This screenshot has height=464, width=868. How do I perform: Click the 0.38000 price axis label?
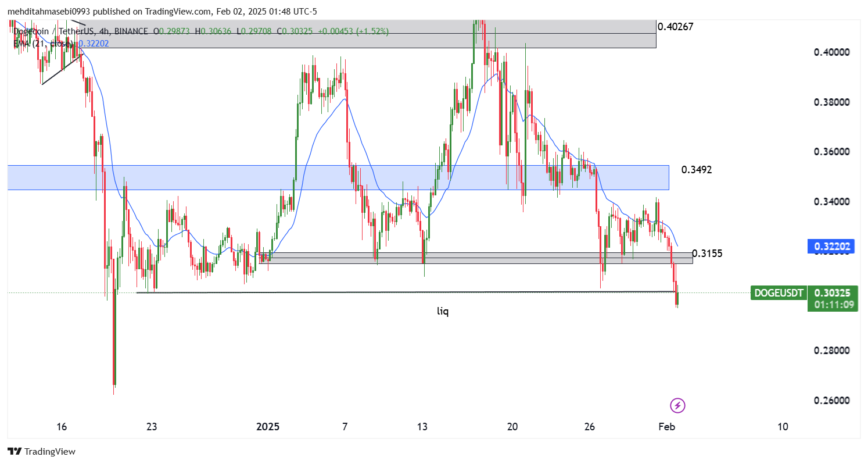(833, 102)
